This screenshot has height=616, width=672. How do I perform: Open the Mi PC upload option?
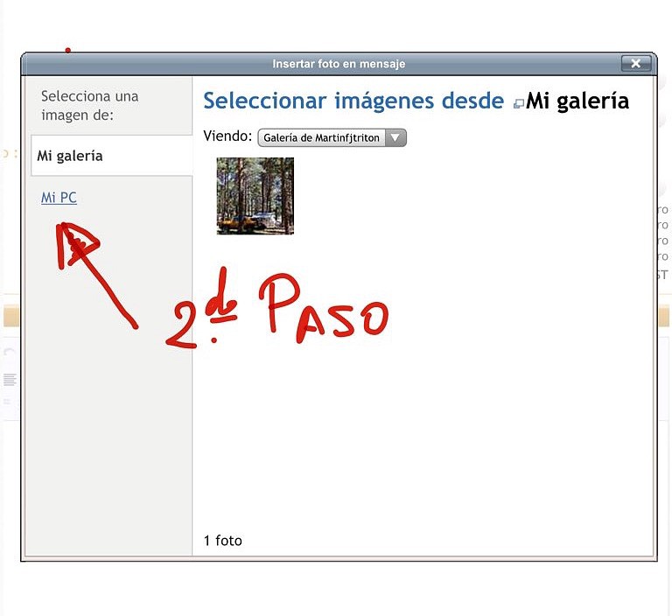59,198
